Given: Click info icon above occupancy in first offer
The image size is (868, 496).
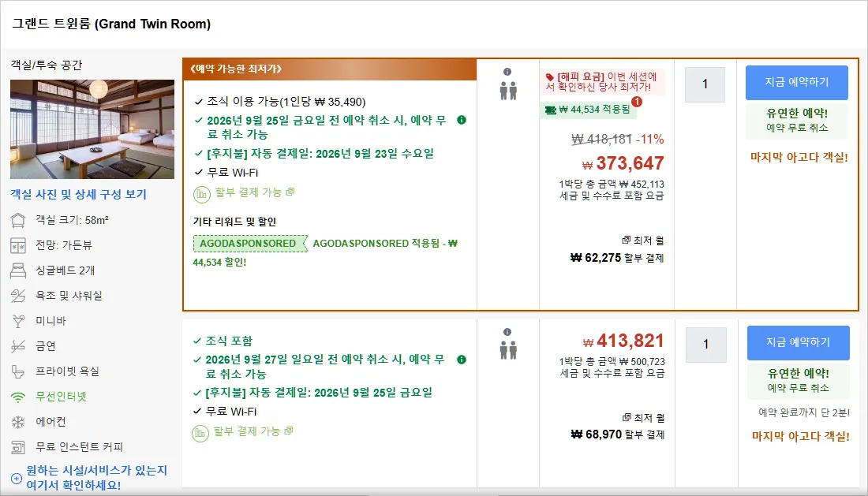Looking at the screenshot, I should tap(507, 72).
